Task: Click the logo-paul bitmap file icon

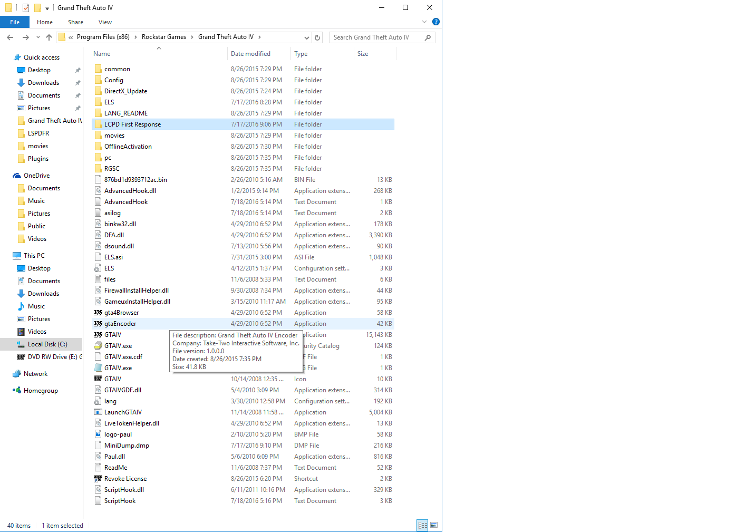Action: 98,434
